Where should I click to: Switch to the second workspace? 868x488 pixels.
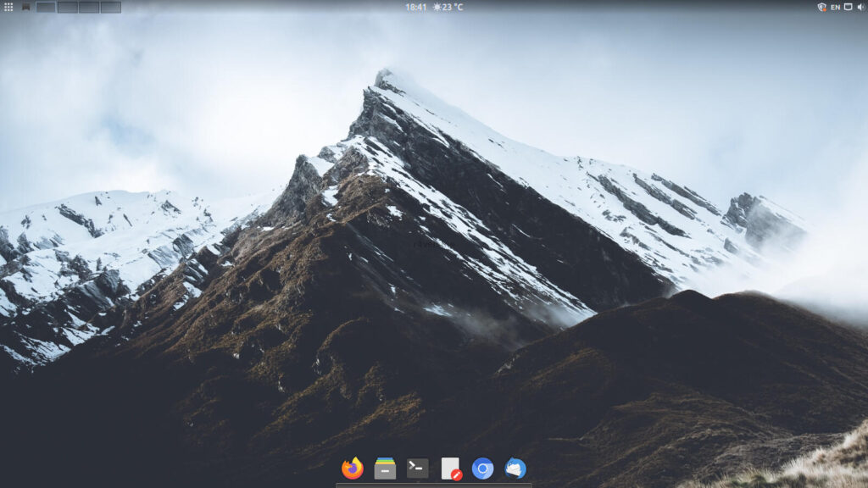point(67,7)
